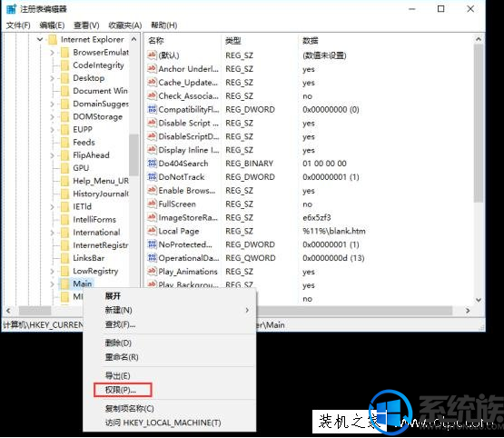Choose 查找(F)... in context menu
Viewport: 504px width, 438px height.
[x=170, y=324]
